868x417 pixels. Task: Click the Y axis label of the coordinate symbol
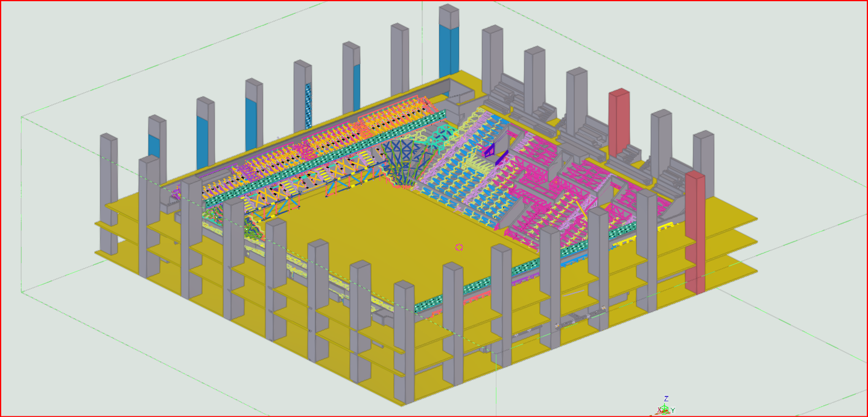pos(673,410)
